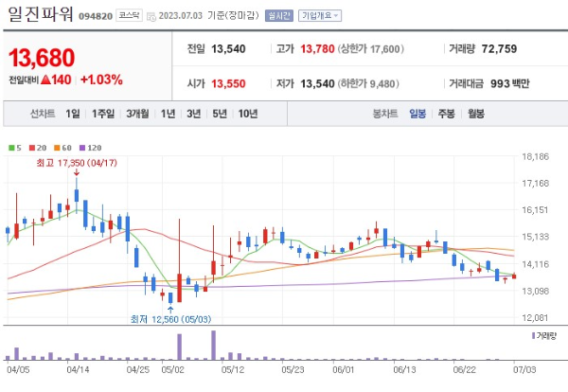Click the 12,081 price axis label

536,318
